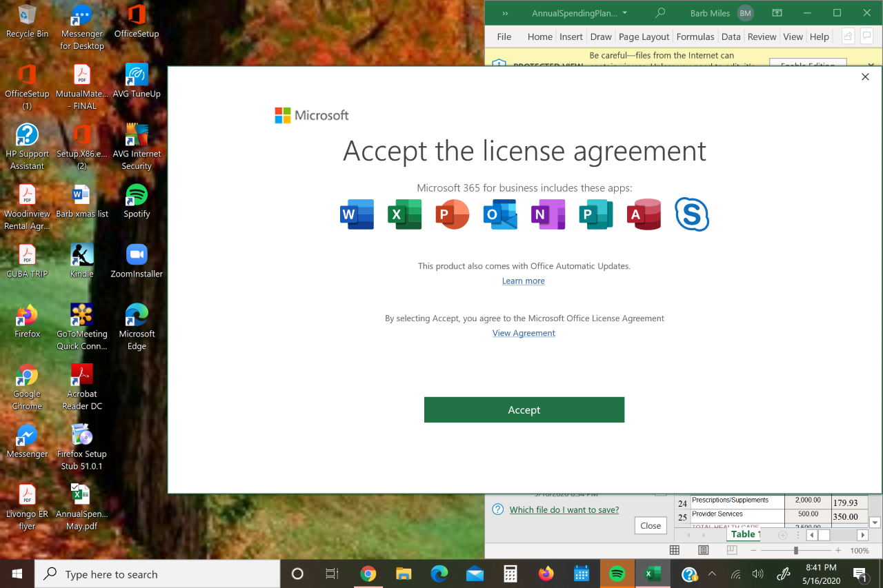Select the Table 1 sheet tab
Image resolution: width=883 pixels, height=588 pixels.
point(744,534)
